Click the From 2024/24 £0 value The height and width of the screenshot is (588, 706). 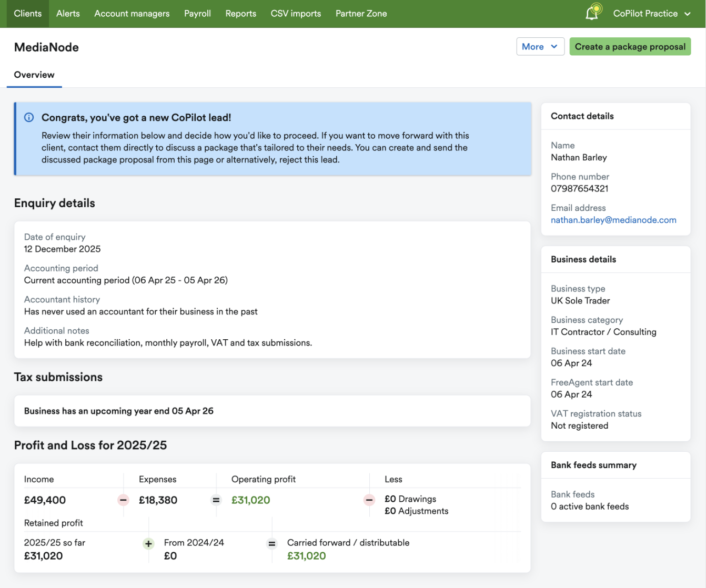pyautogui.click(x=170, y=556)
